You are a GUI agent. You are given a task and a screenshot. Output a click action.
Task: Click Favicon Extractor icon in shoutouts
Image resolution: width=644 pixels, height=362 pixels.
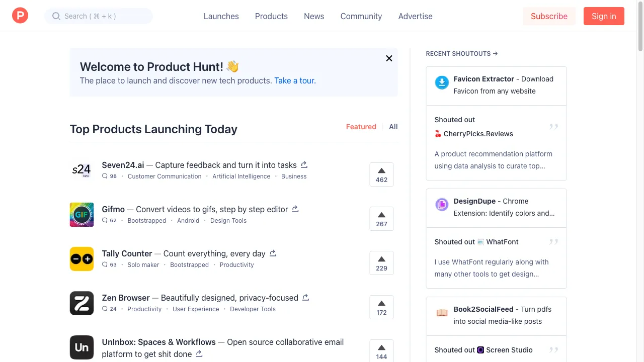(442, 82)
